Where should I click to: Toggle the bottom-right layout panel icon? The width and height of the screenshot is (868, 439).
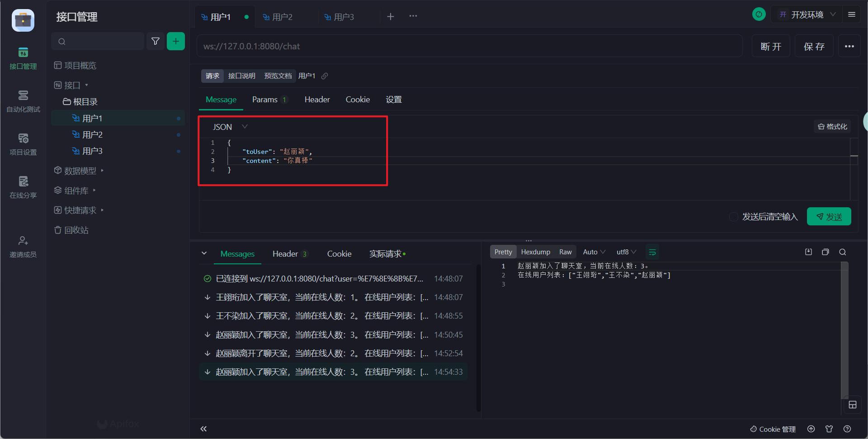click(853, 405)
